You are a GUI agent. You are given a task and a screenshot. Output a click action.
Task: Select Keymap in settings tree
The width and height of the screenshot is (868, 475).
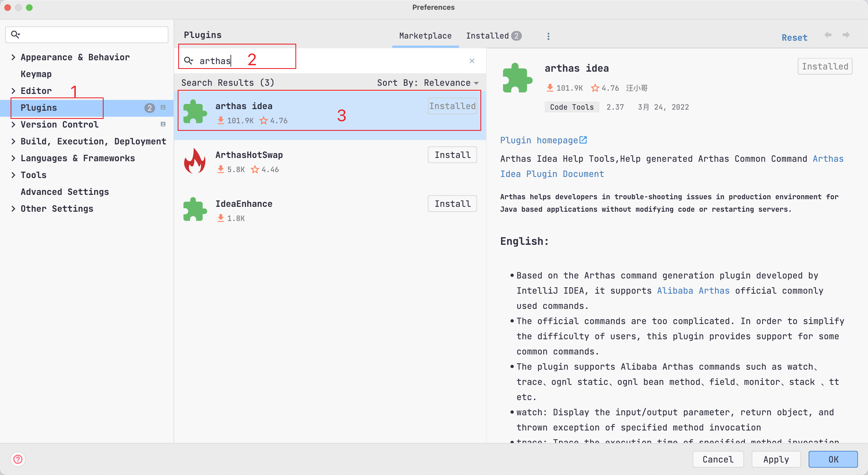pyautogui.click(x=36, y=74)
